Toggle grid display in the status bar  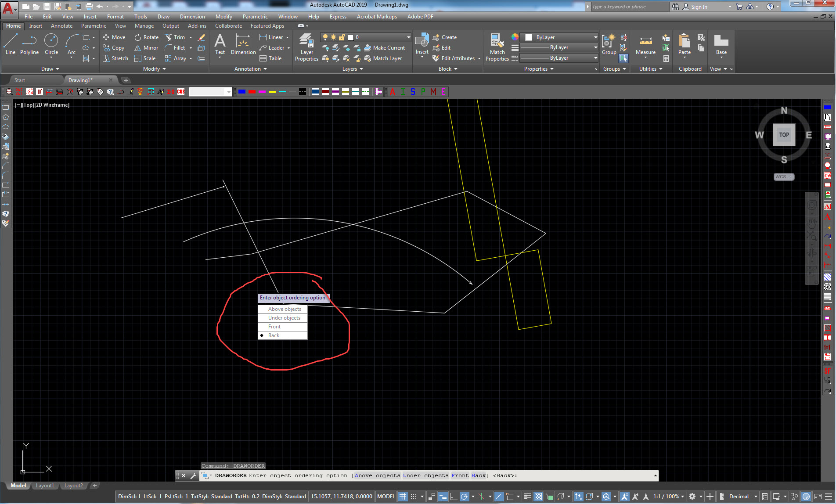pos(403,497)
